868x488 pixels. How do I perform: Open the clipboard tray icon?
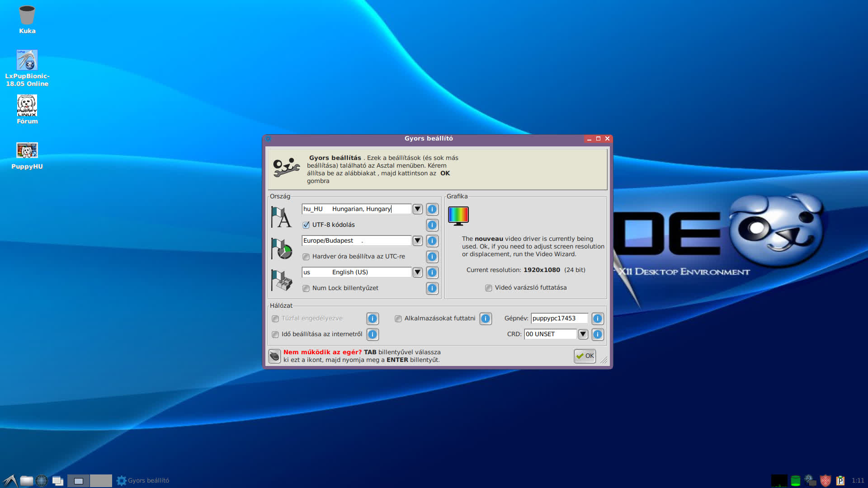click(x=840, y=481)
